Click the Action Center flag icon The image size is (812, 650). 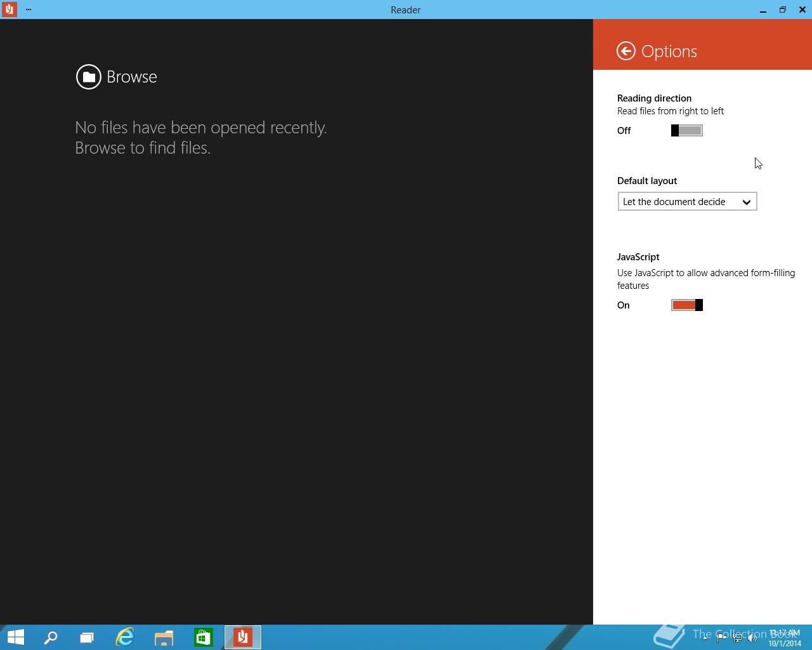point(721,638)
